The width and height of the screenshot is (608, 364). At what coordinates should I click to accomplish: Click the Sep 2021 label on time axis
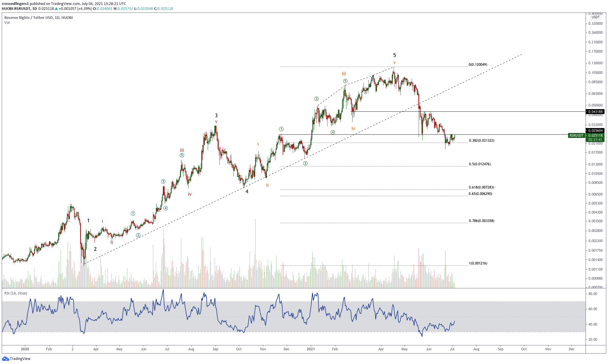(500, 349)
